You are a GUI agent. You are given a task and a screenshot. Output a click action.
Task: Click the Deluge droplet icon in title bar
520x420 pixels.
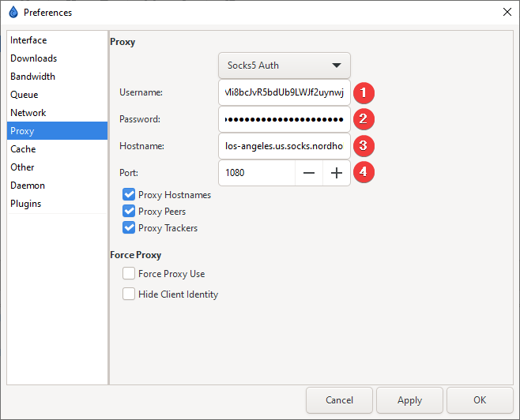coord(13,12)
